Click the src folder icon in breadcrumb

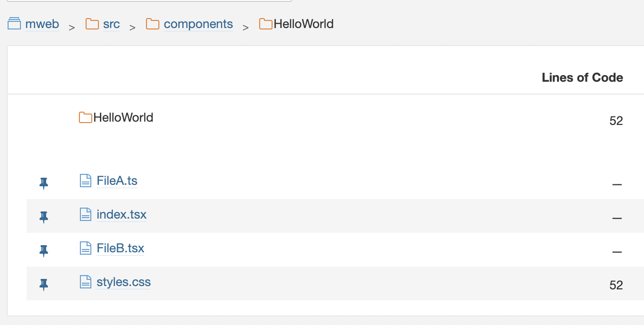tap(92, 23)
